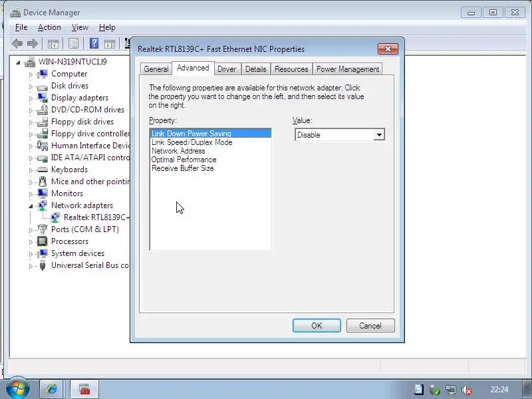Select Link Speed/Duplex Mode property
Image resolution: width=532 pixels, height=399 pixels.
coord(210,142)
